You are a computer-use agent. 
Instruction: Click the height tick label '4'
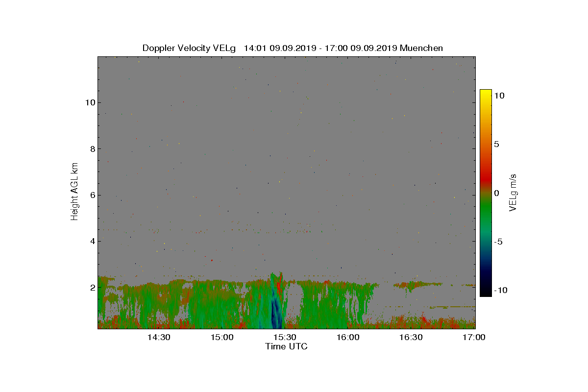point(92,241)
